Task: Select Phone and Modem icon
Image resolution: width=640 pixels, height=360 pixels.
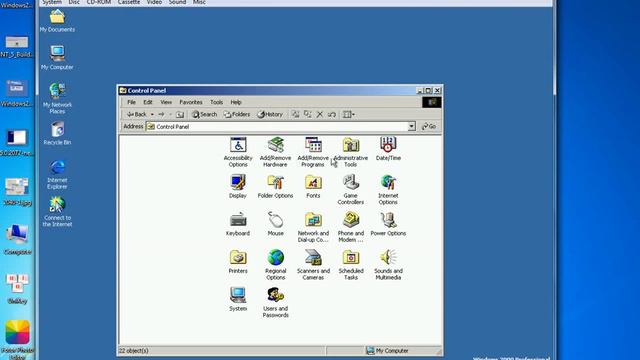Action: pyautogui.click(x=351, y=227)
